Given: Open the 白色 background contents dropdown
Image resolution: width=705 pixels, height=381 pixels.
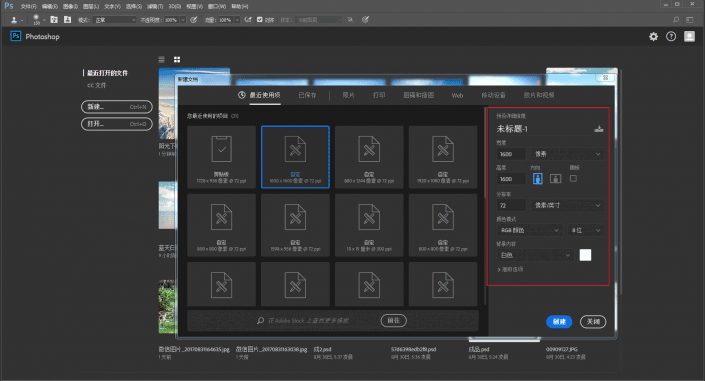Looking at the screenshot, I should click(535, 255).
